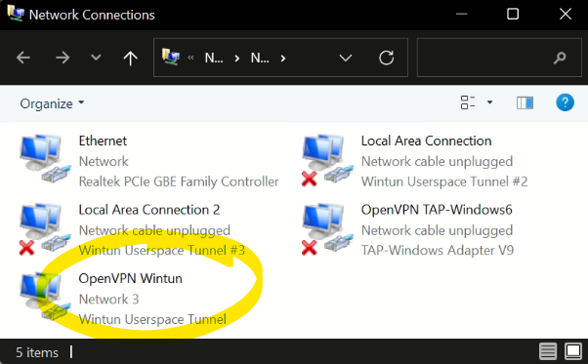This screenshot has height=364, width=588.
Task: Click Wintun Userspace Tunnel #2 text
Action: 444,182
